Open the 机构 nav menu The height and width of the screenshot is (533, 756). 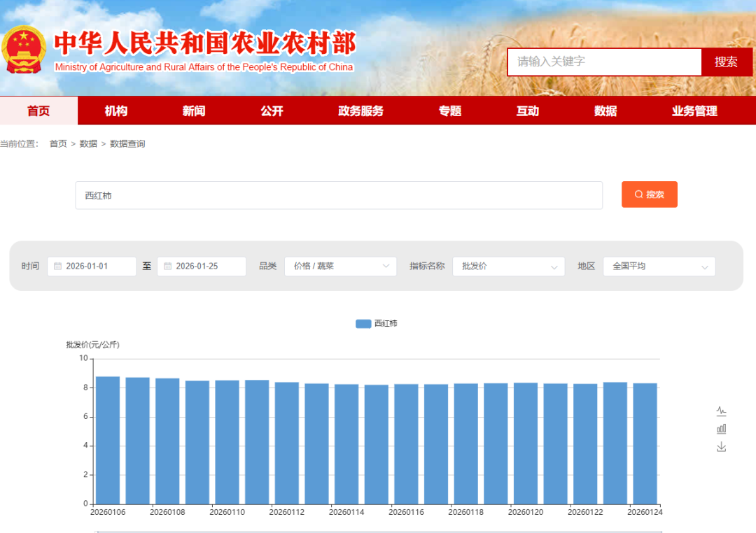pyautogui.click(x=116, y=111)
